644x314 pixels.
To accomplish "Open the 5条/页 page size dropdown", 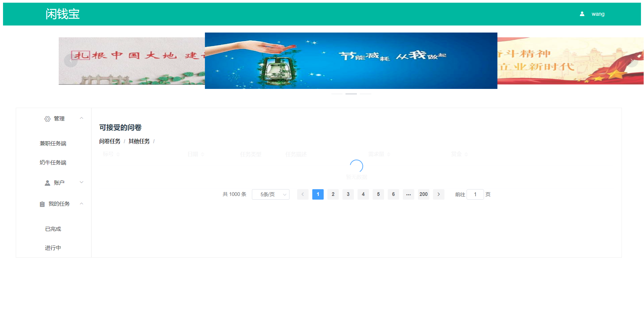I will pyautogui.click(x=270, y=194).
